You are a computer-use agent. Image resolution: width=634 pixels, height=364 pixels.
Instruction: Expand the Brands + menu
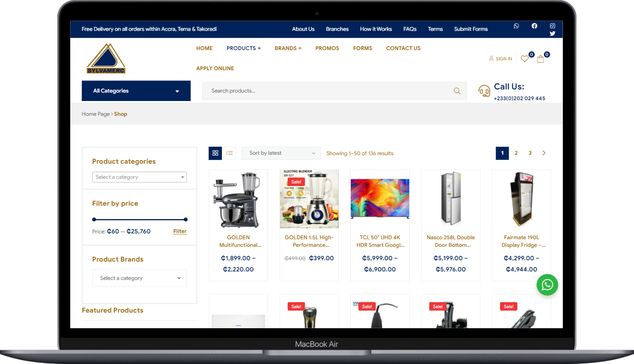coord(288,48)
